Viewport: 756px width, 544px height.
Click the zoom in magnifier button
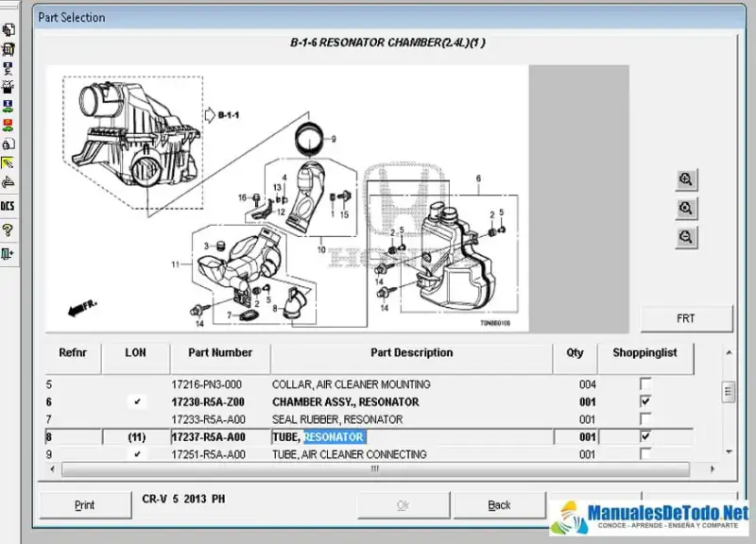[686, 178]
